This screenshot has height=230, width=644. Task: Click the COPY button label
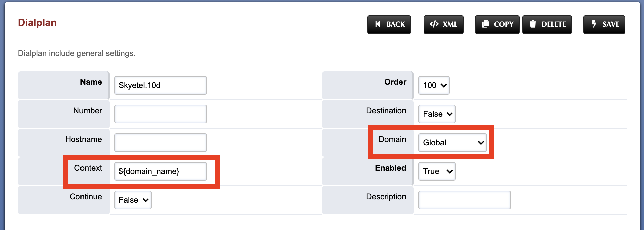504,24
